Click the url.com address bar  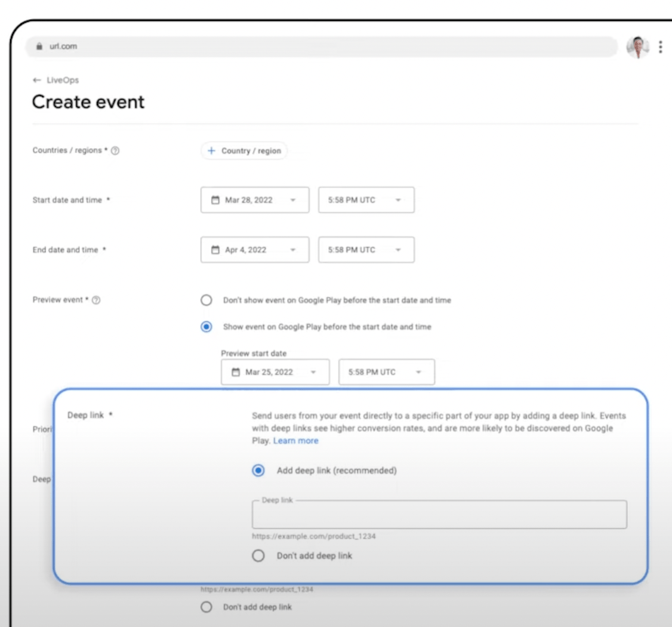(322, 47)
